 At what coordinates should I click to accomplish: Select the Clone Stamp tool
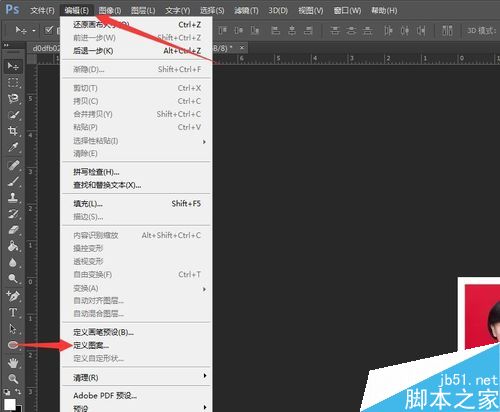tap(13, 198)
